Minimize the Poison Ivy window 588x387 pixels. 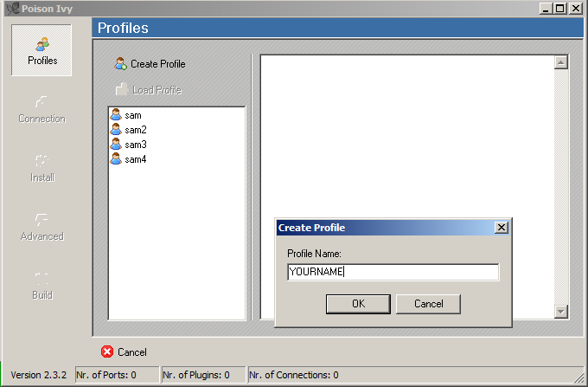click(546, 9)
